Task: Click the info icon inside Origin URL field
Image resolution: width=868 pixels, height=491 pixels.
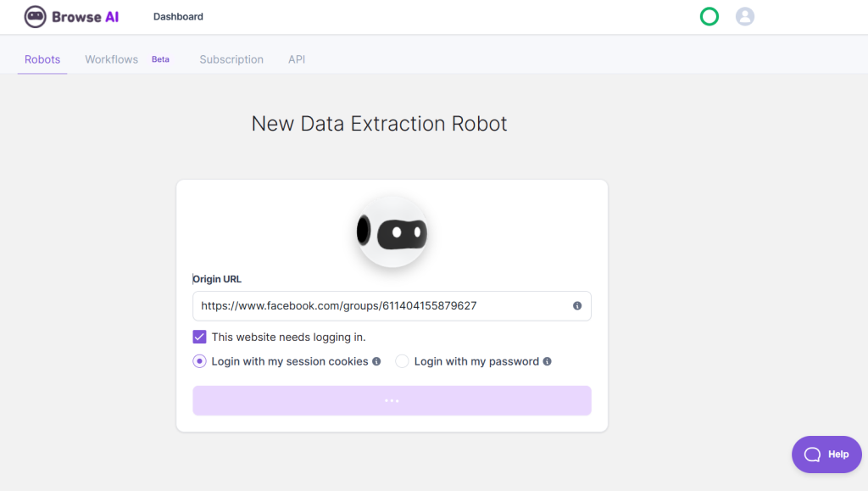Action: (x=577, y=306)
